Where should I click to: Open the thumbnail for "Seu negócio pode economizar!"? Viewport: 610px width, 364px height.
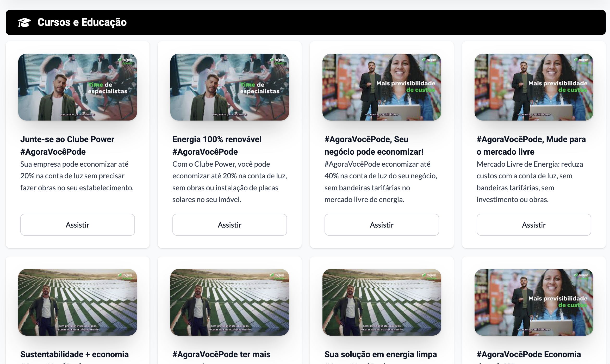[x=382, y=87]
